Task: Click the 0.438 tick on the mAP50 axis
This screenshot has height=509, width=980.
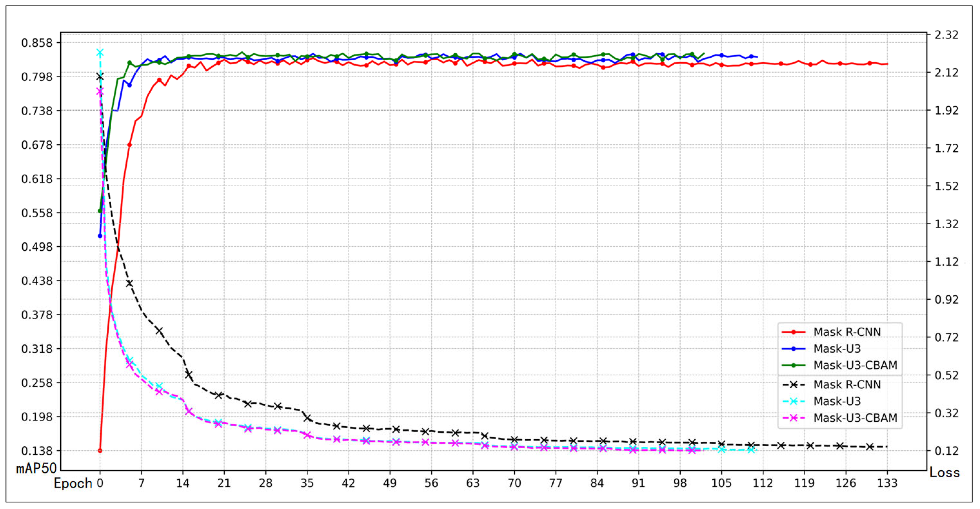Action: point(37,281)
